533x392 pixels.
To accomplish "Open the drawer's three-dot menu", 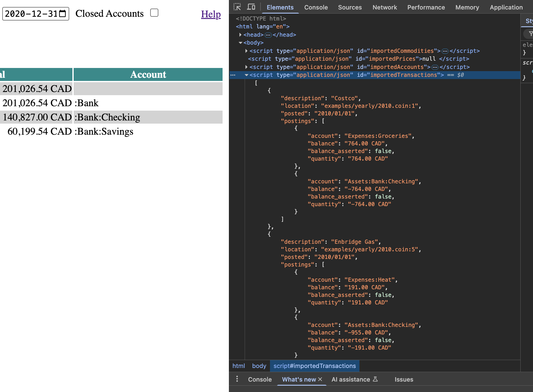I will point(237,379).
